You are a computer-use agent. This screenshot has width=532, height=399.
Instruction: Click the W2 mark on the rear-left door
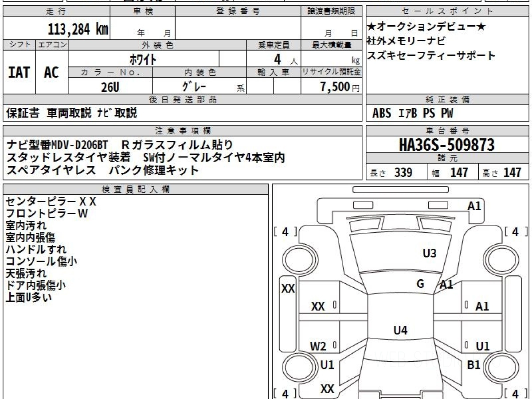pyautogui.click(x=318, y=346)
